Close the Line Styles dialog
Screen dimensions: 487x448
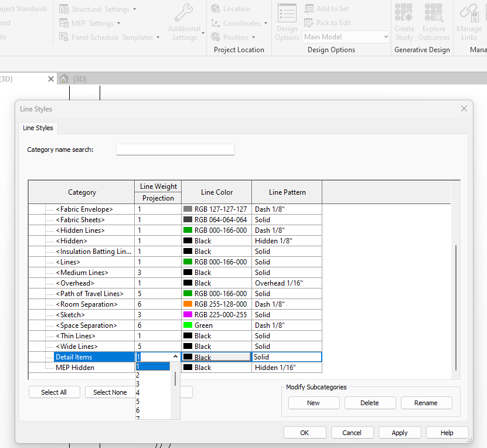click(464, 108)
